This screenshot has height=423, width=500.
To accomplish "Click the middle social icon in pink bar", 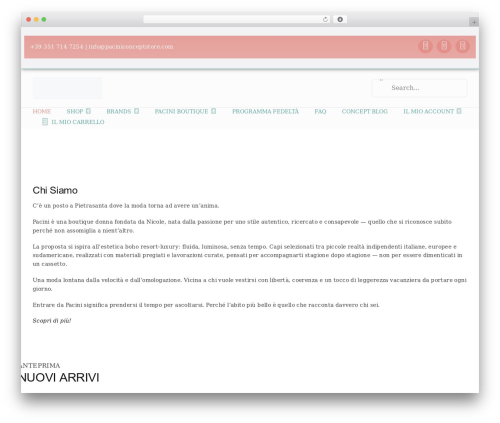I will tap(444, 46).
